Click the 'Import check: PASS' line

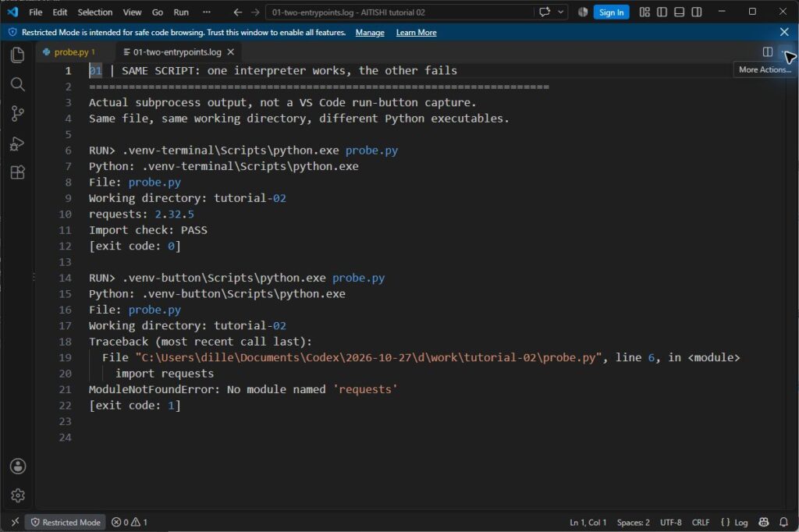pos(147,230)
